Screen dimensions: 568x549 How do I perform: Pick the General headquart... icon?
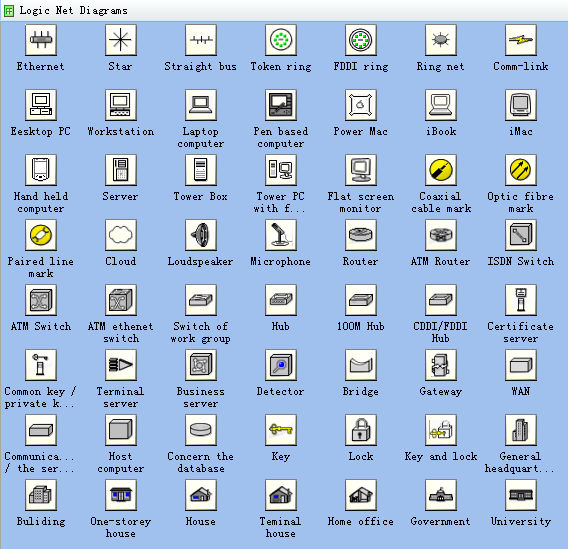coord(521,430)
